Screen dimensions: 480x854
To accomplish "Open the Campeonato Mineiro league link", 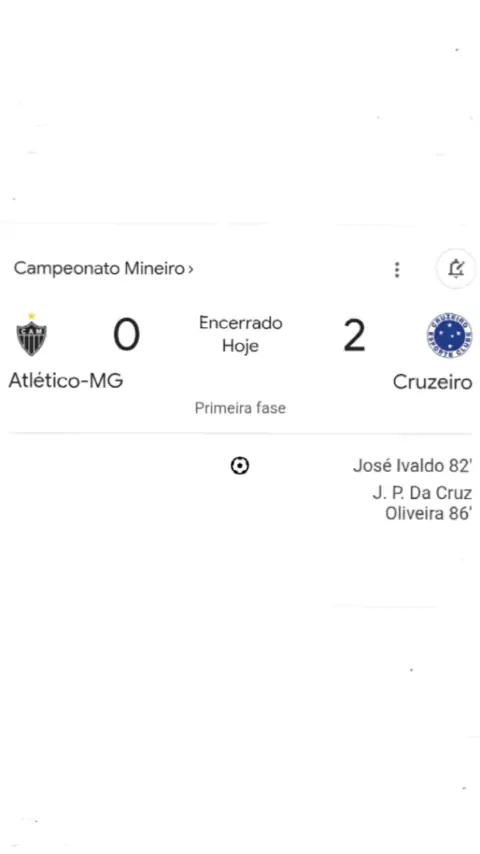I will click(99, 269).
